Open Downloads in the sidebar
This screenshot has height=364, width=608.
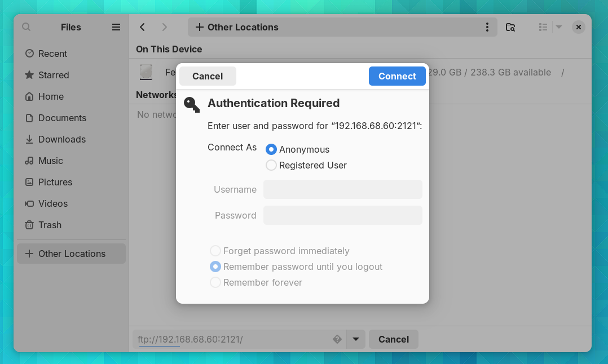[71, 139]
